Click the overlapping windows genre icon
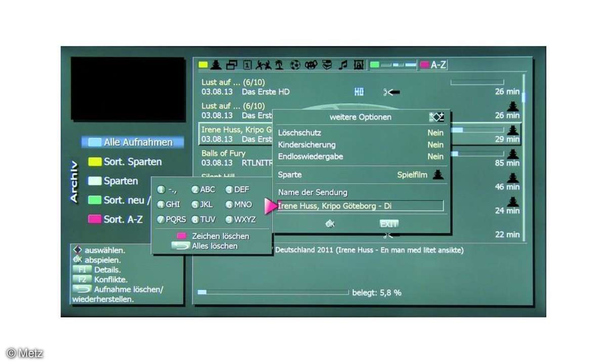Image resolution: width=607 pixels, height=364 pixels. [232, 65]
